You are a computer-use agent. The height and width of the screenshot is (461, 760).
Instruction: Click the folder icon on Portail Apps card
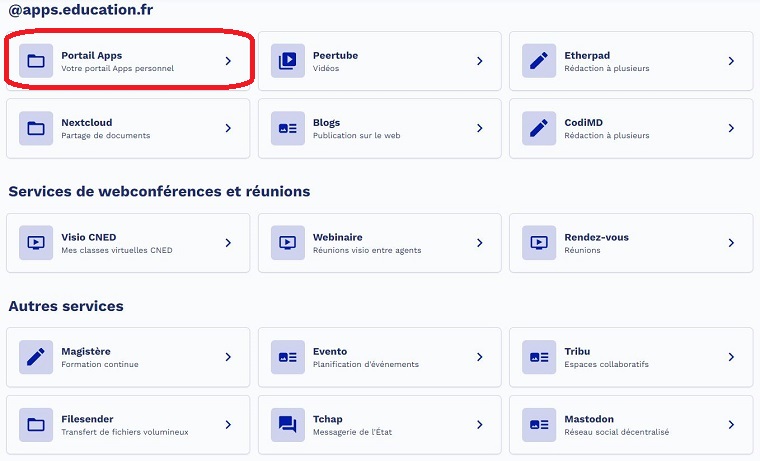(x=36, y=61)
